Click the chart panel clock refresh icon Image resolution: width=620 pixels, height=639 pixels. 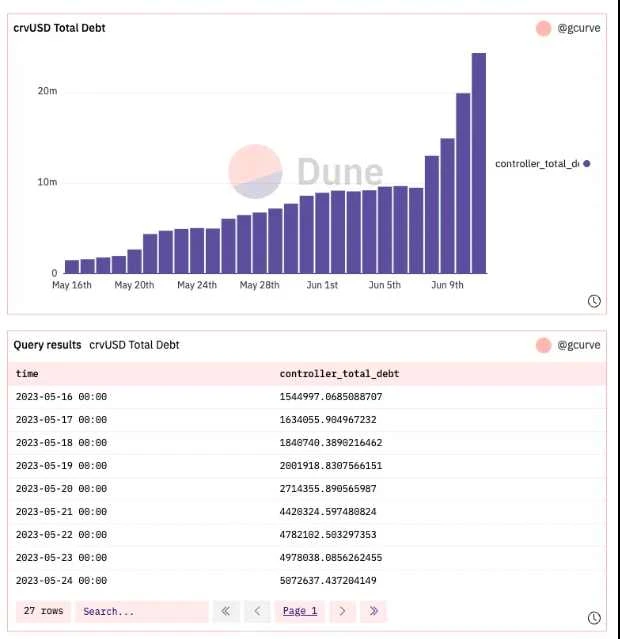pos(594,301)
